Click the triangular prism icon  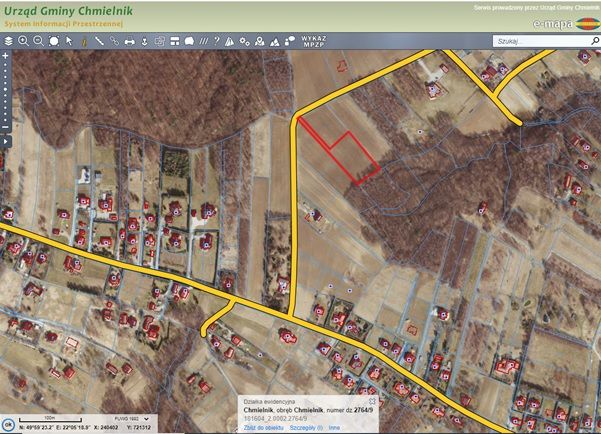tap(230, 41)
